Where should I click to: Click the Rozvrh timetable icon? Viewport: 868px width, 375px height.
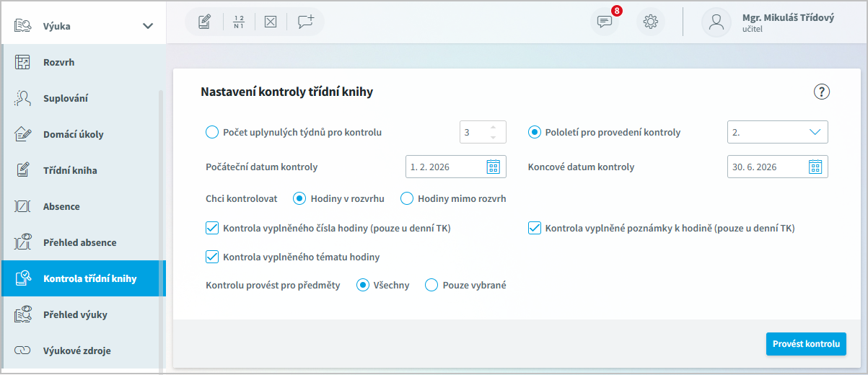[x=23, y=62]
